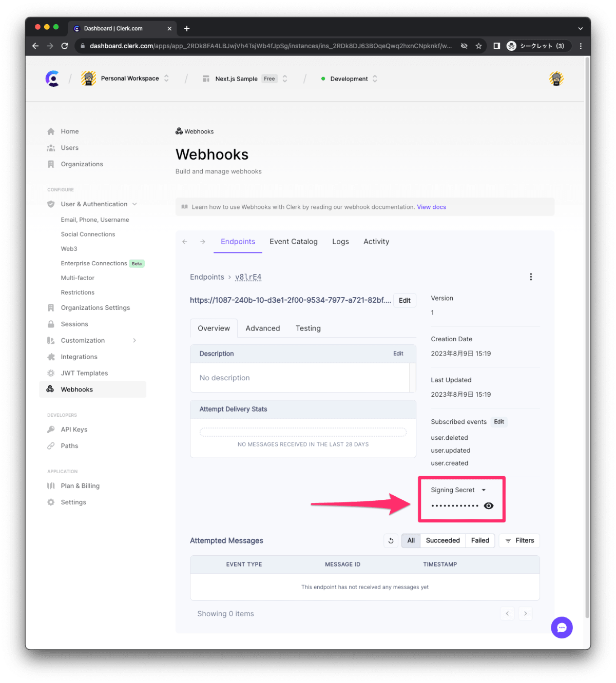This screenshot has width=616, height=683.
Task: Open Integrations in the sidebar
Action: pos(79,357)
